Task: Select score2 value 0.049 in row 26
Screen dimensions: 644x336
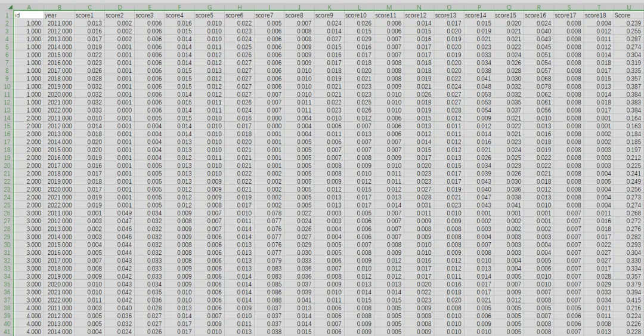Action: (119, 213)
